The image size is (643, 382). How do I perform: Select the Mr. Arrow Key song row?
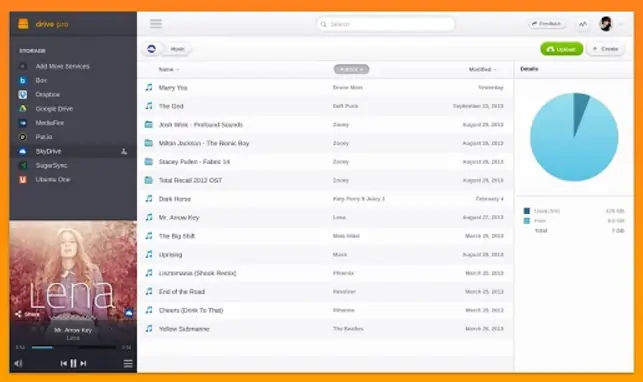(x=326, y=217)
